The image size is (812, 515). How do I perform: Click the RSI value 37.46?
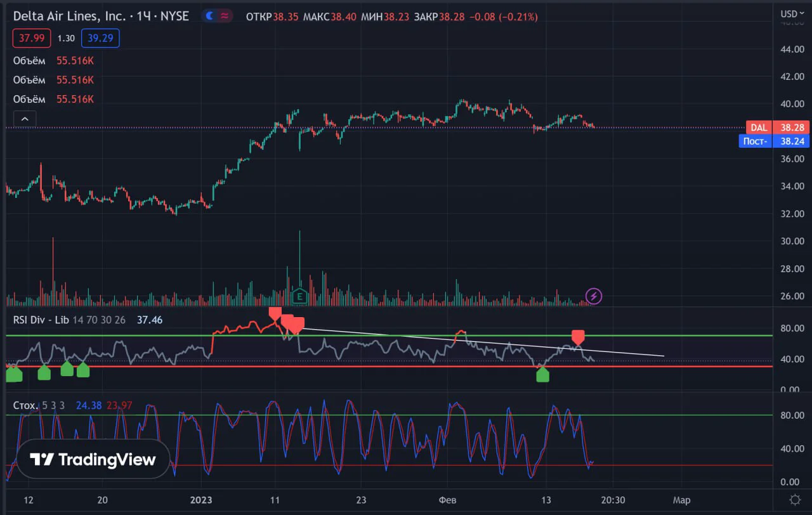[x=150, y=320]
